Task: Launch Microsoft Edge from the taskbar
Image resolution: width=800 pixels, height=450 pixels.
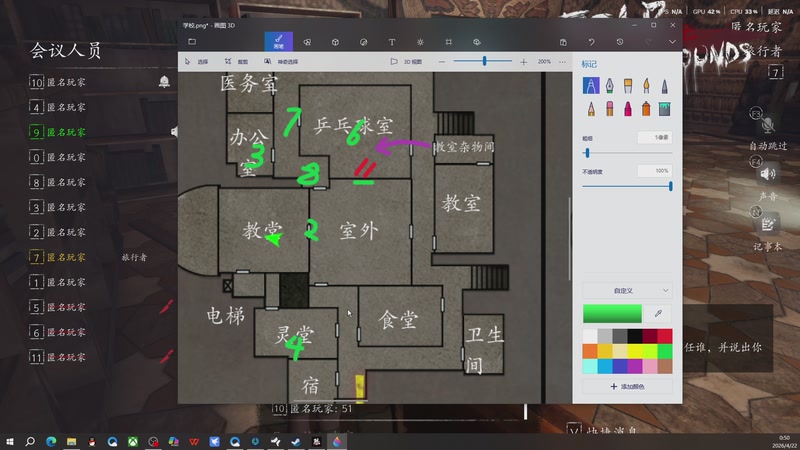Action: (x=51, y=441)
